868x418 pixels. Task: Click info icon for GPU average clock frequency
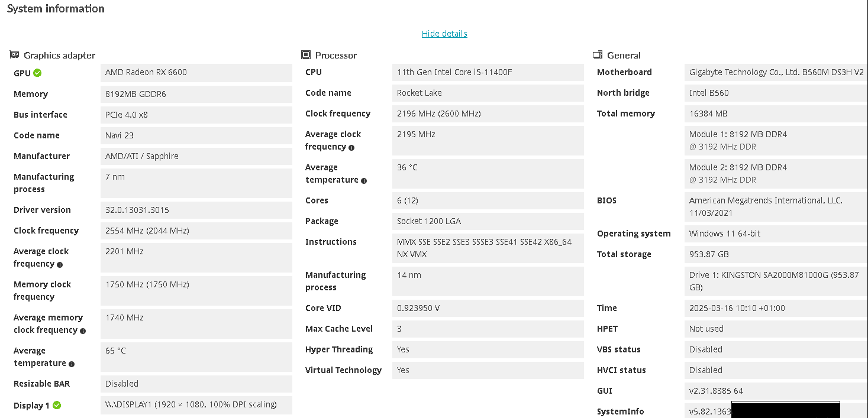click(x=60, y=264)
